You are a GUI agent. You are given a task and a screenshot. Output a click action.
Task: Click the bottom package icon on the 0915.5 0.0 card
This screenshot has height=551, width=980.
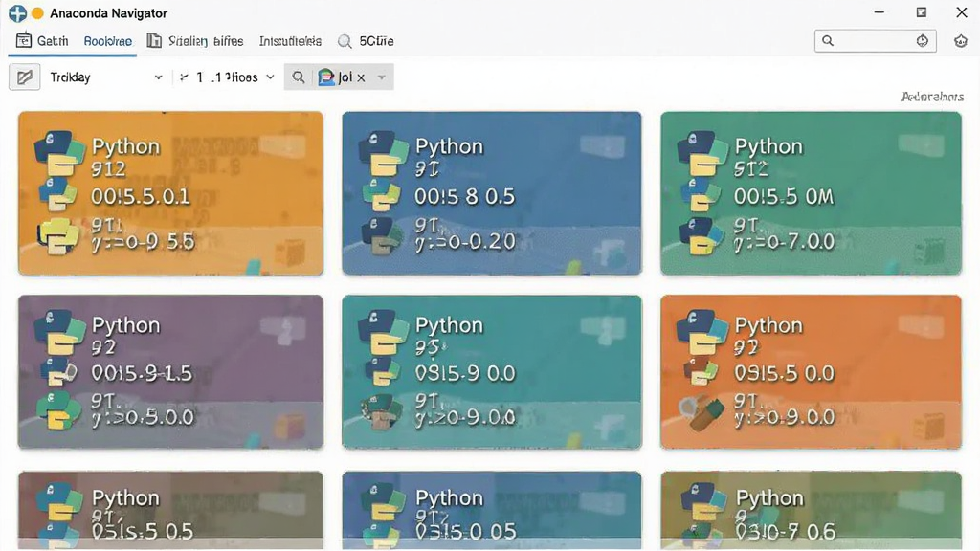(x=702, y=412)
